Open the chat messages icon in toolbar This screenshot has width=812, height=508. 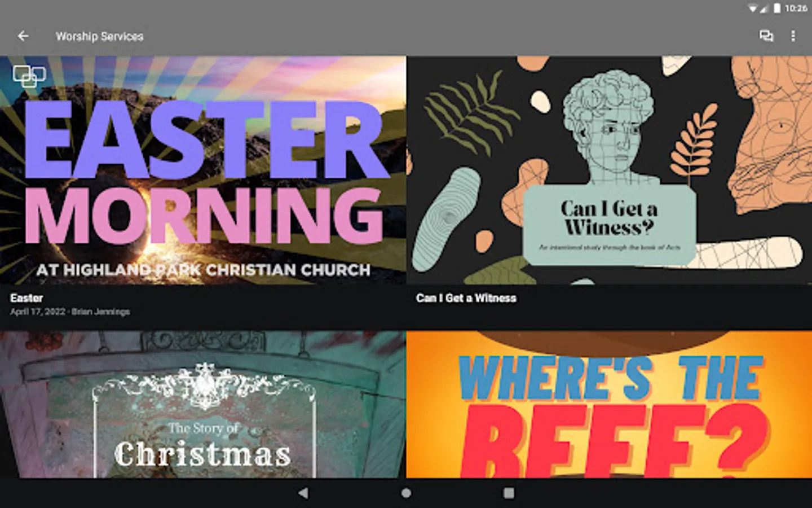[766, 36]
